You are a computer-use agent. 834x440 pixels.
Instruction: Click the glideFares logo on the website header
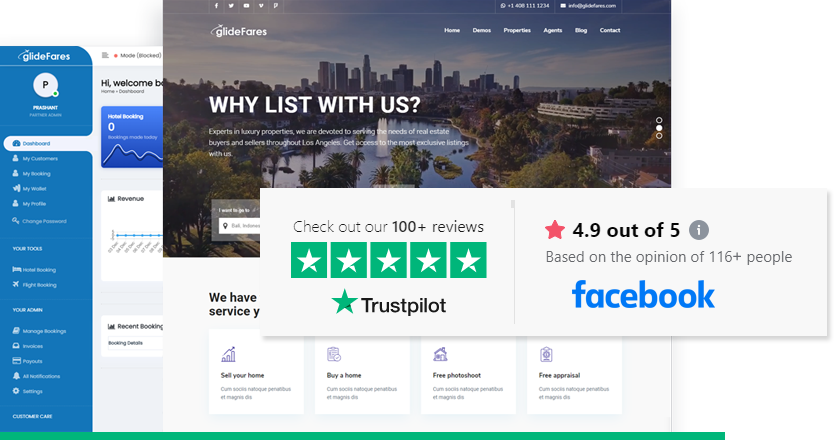(239, 31)
